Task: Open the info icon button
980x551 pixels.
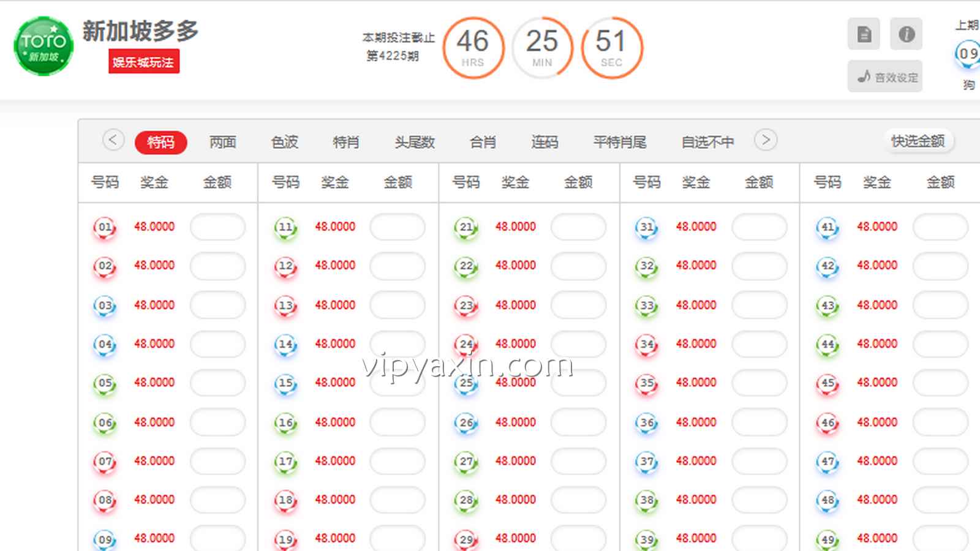Action: click(906, 34)
